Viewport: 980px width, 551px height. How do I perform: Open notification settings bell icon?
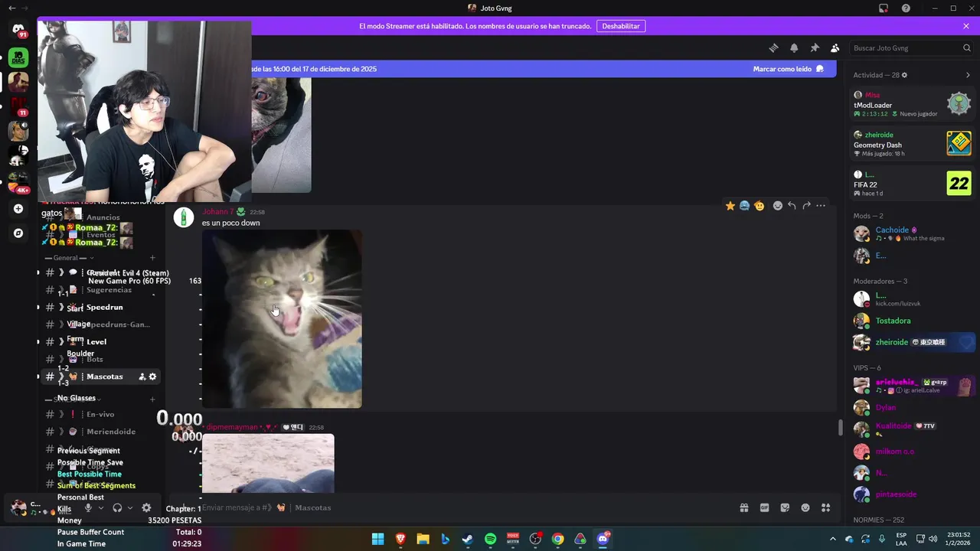(x=794, y=47)
